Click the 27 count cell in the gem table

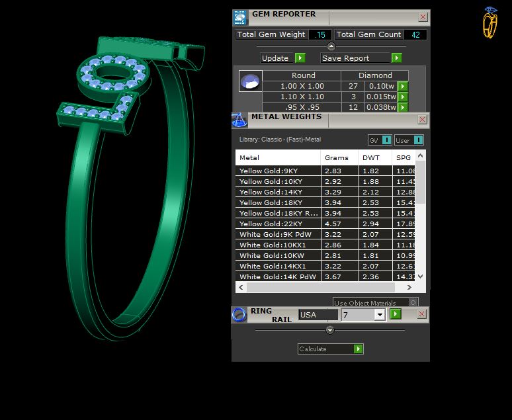coord(353,86)
